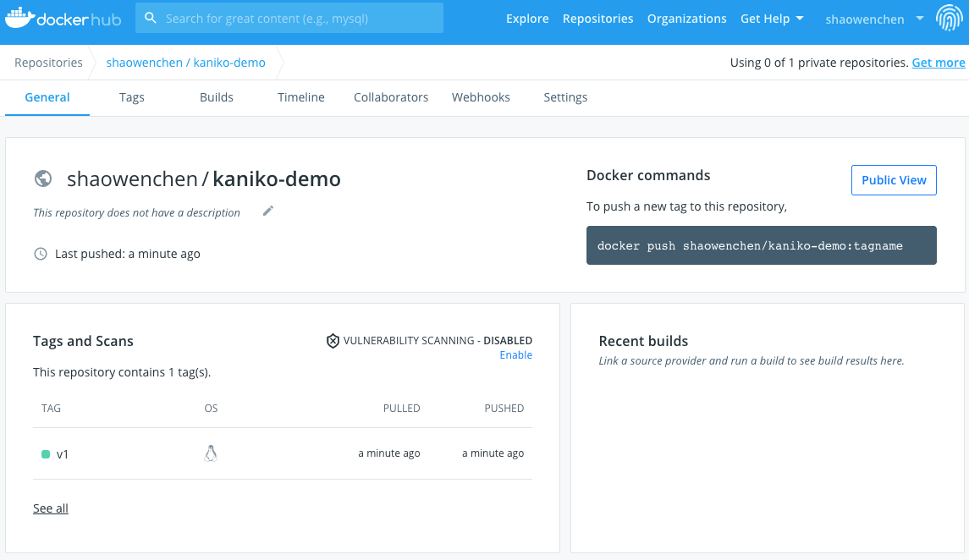Click the 'Last pushed: a minute ago' text
Screen dimensions: 969x560
[127, 254]
